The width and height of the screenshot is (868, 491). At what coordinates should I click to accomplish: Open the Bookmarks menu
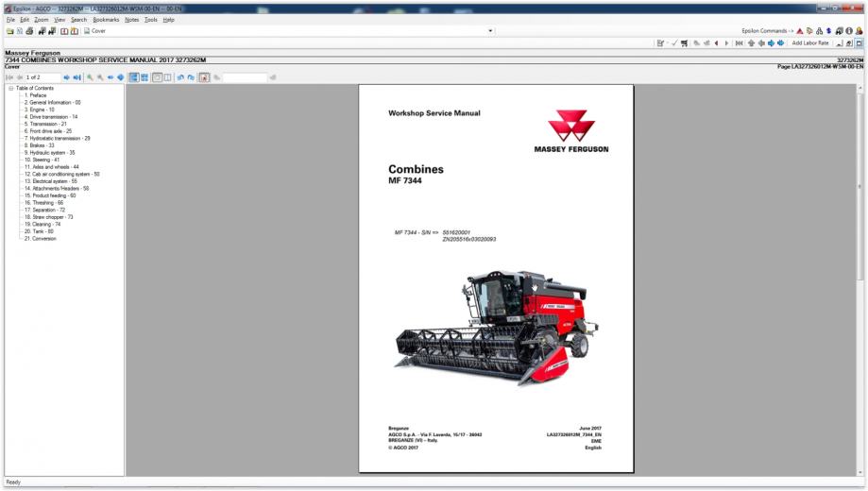(106, 20)
